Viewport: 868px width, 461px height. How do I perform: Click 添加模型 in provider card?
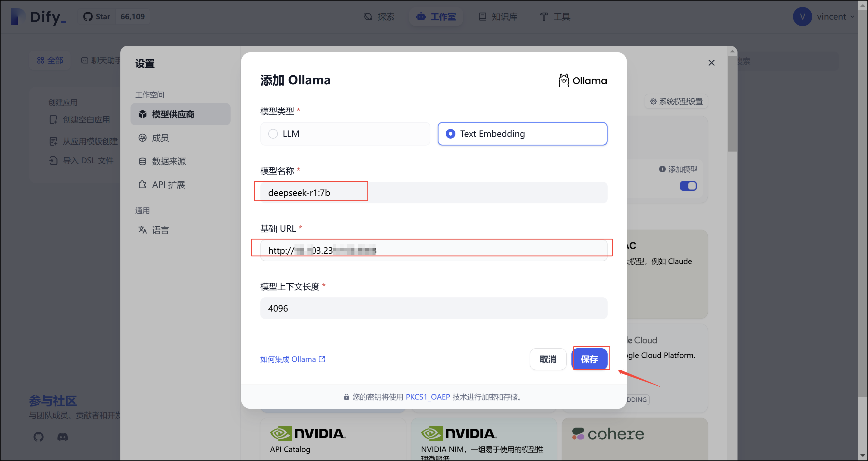click(x=678, y=169)
